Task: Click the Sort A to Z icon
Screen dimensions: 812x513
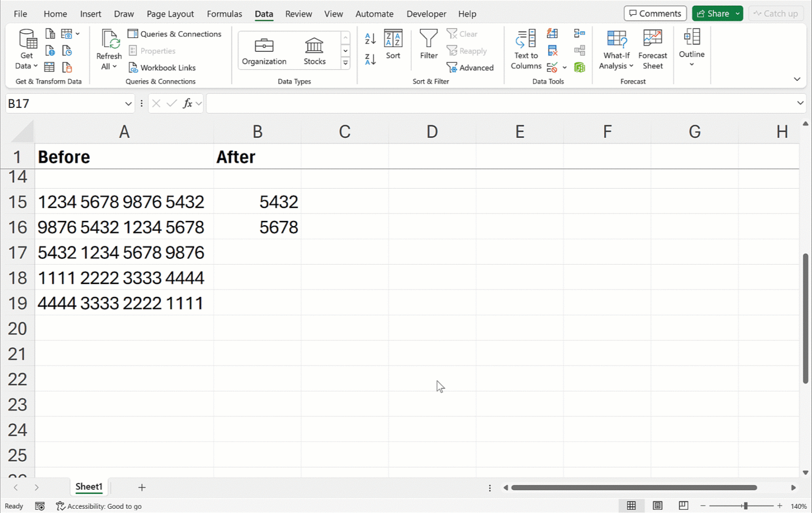Action: pos(370,39)
